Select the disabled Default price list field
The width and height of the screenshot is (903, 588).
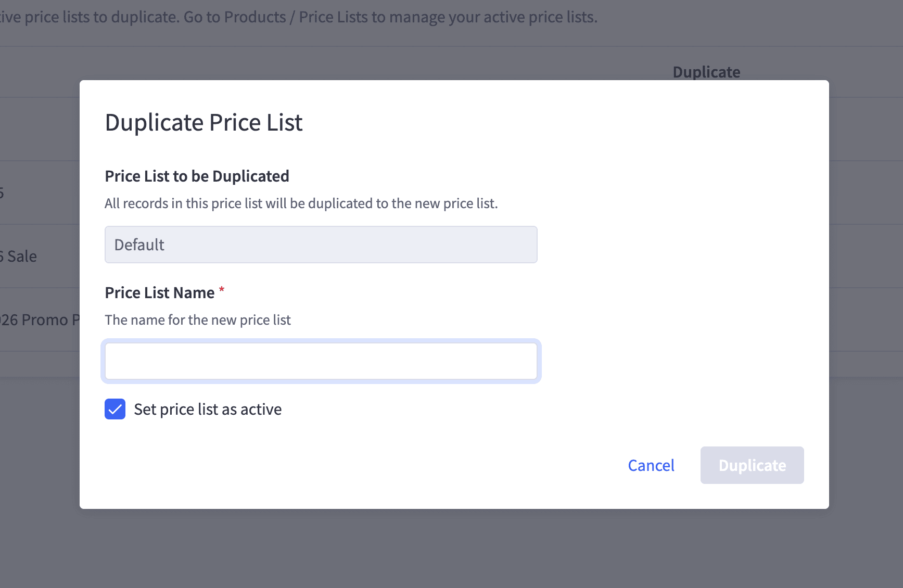point(321,245)
